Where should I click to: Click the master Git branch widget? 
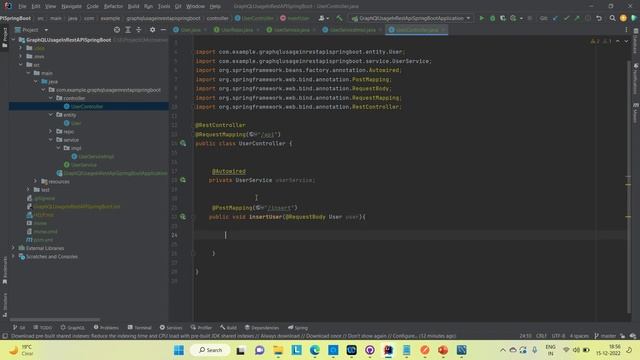pos(605,336)
